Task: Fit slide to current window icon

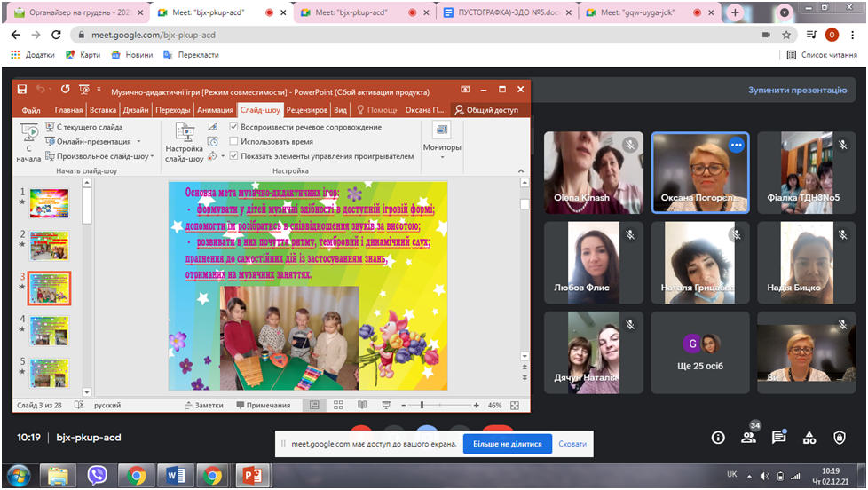Action: point(515,406)
